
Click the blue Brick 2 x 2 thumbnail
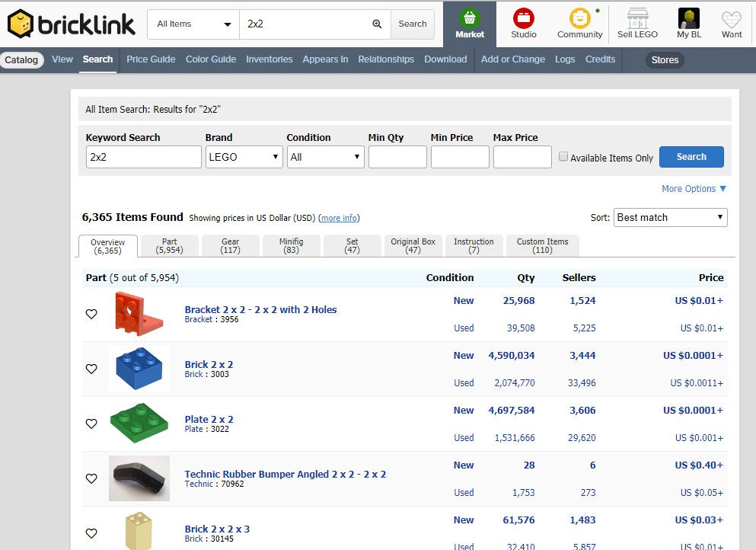[x=139, y=369]
